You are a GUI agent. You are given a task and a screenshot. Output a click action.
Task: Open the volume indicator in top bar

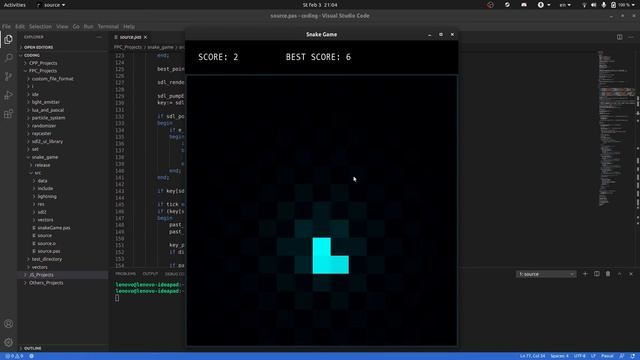pyautogui.click(x=594, y=5)
